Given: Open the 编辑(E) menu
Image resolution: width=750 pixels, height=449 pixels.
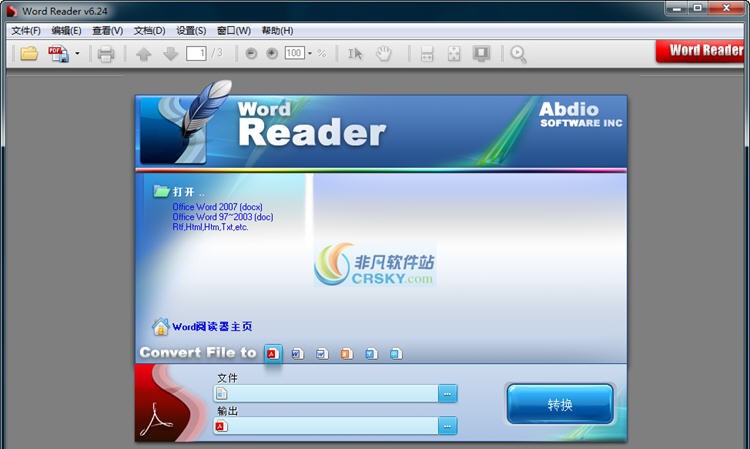Looking at the screenshot, I should (66, 31).
